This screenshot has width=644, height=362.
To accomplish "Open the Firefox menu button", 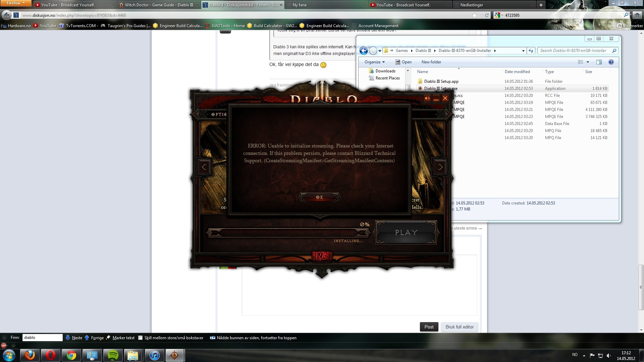I will [16, 3].
